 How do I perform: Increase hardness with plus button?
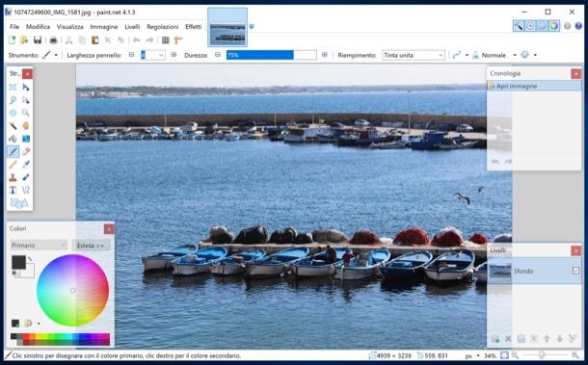click(325, 55)
